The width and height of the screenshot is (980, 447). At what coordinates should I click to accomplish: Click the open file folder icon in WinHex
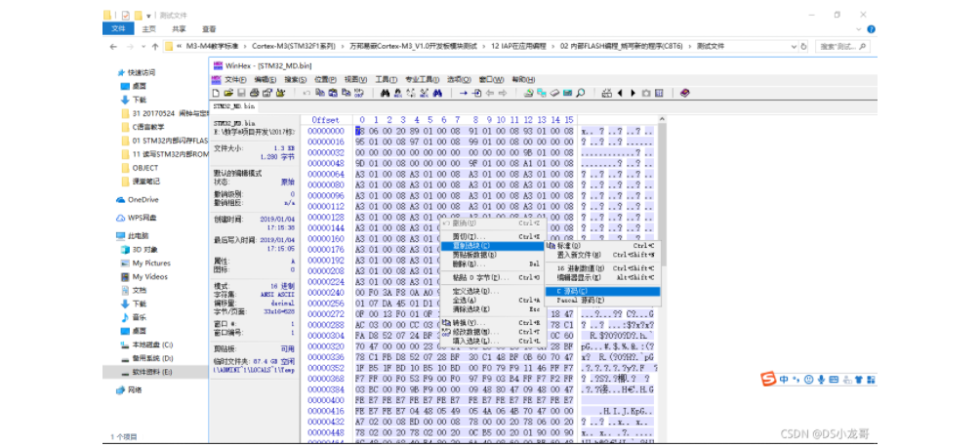(228, 93)
